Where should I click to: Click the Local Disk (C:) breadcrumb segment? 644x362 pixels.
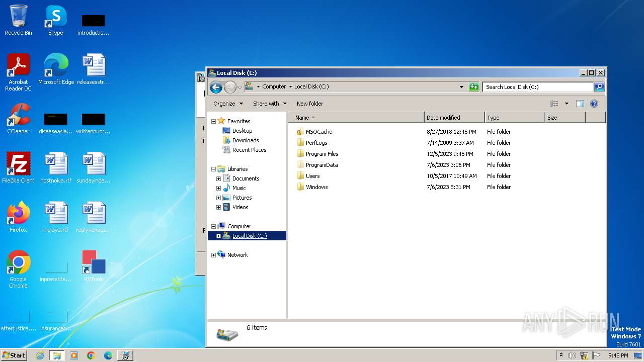pyautogui.click(x=311, y=86)
